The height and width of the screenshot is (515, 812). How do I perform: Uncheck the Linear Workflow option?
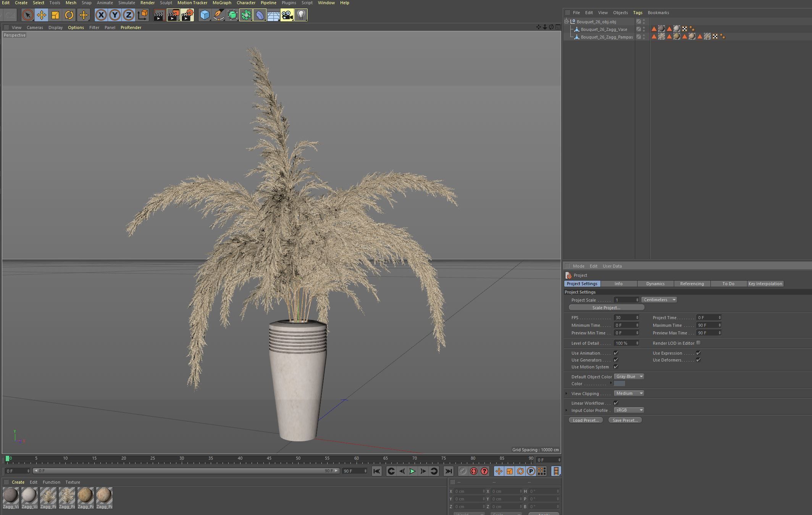(616, 403)
